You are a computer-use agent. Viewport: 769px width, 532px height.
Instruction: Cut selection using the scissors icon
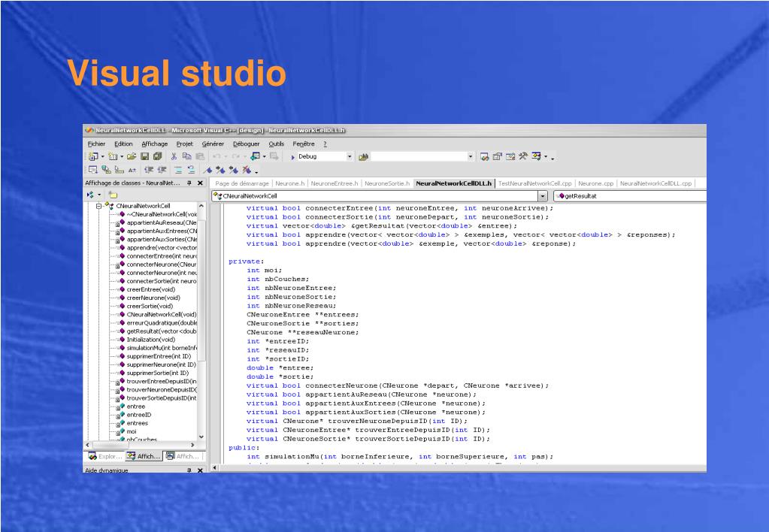coord(174,156)
